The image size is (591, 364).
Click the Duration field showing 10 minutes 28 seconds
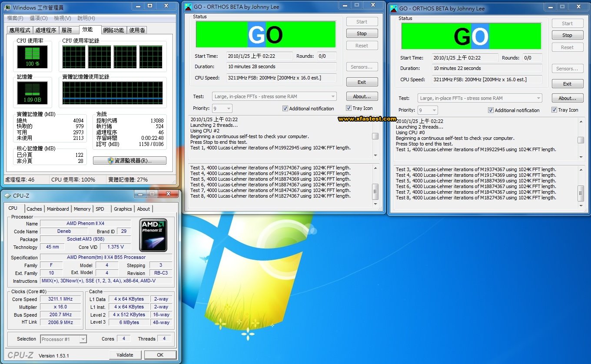[282, 66]
